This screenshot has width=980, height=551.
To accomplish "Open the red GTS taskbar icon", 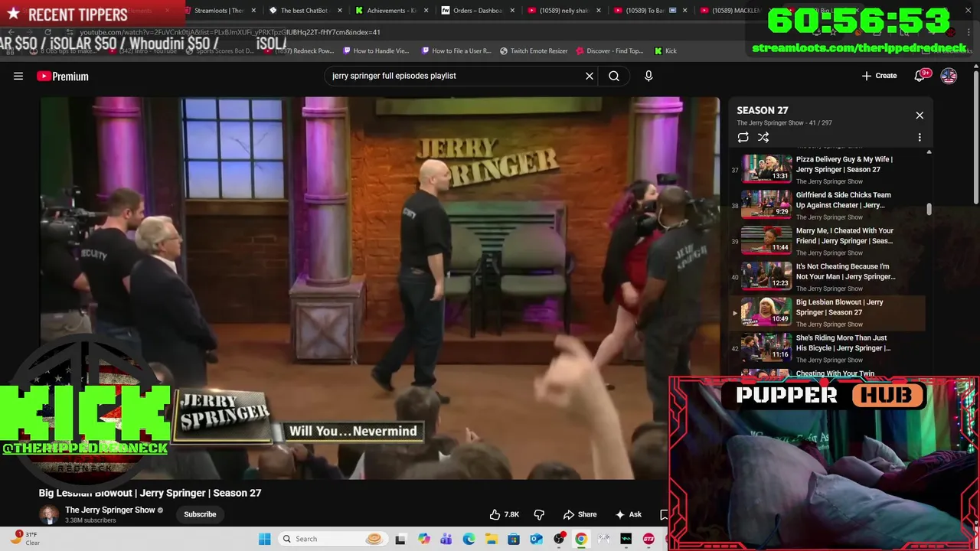I will (x=648, y=539).
